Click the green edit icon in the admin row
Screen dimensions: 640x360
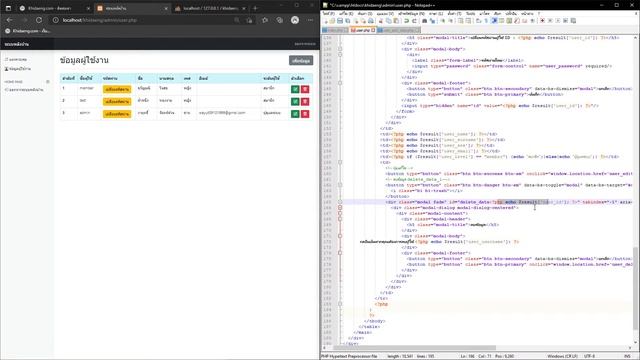pyautogui.click(x=295, y=114)
